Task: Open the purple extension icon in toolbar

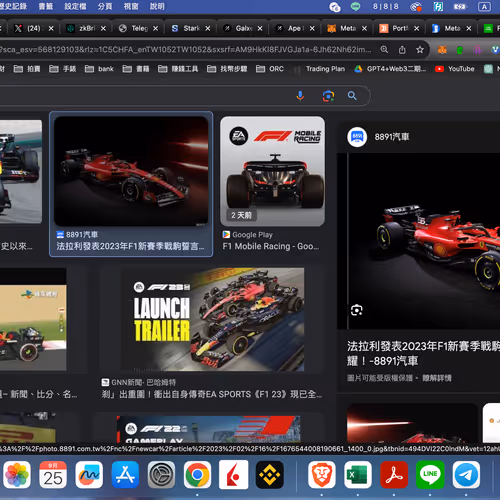Action: [478, 50]
